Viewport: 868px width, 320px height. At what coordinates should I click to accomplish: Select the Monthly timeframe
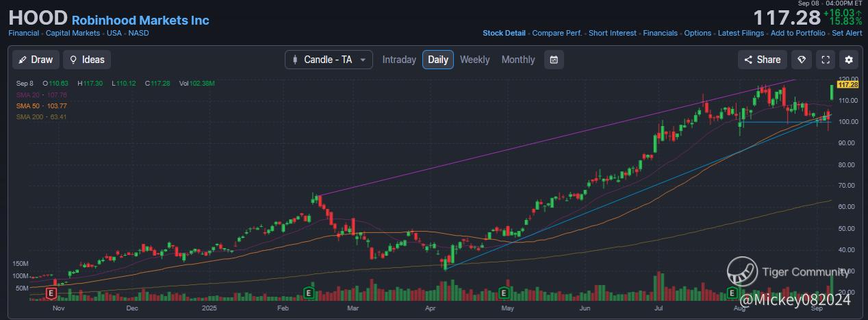pyautogui.click(x=518, y=60)
